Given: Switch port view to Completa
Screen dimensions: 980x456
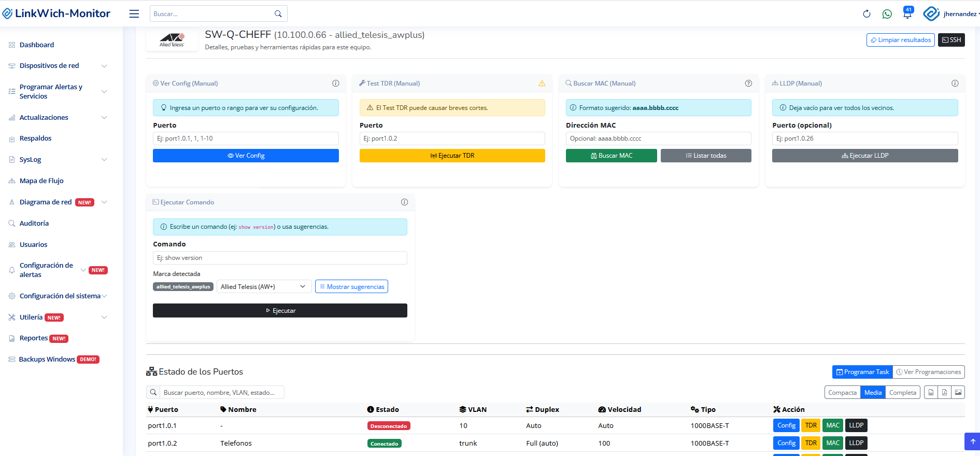Looking at the screenshot, I should (x=902, y=393).
